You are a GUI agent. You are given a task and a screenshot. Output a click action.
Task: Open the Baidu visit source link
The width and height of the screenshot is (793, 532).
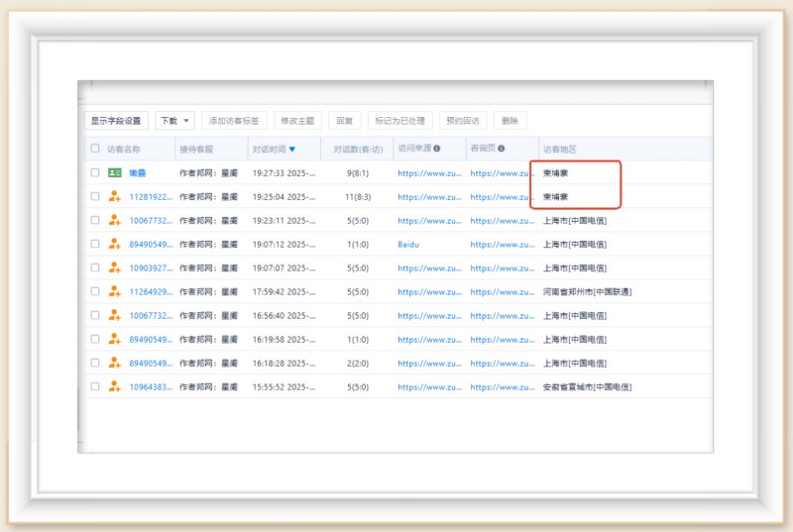(408, 245)
